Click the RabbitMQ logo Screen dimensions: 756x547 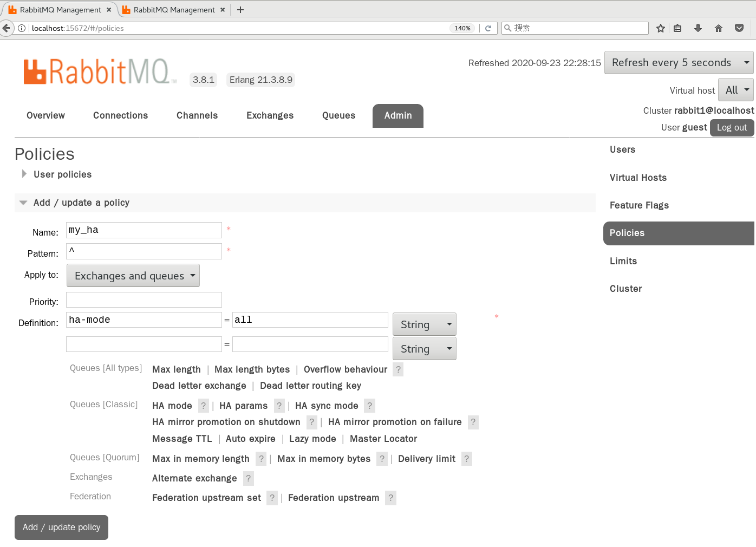point(100,71)
